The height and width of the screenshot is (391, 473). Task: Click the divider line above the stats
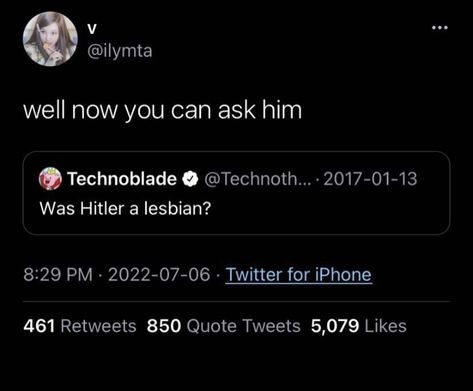tap(237, 301)
